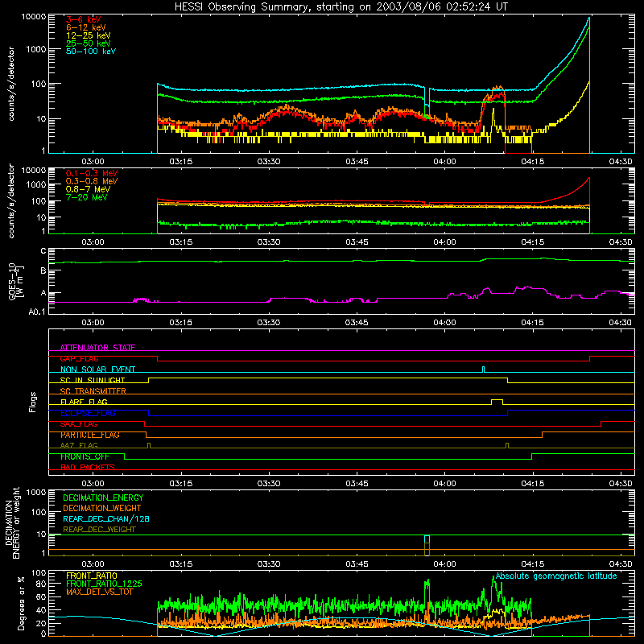
Task: Click the ATTENUATOR_STATE flag label
Action: point(97,348)
